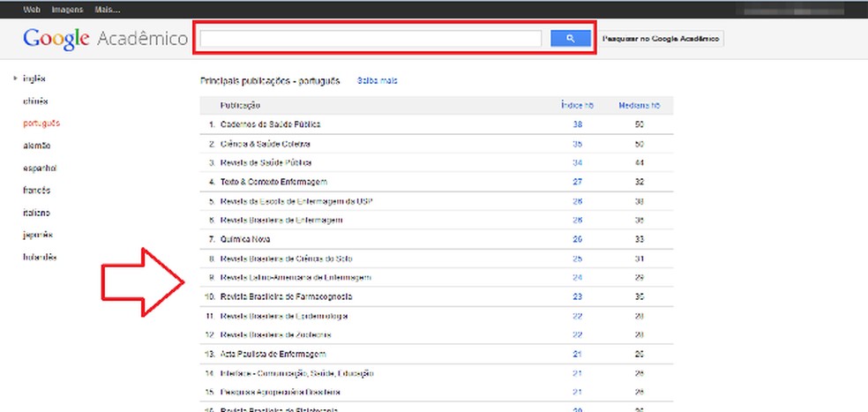Image resolution: width=868 pixels, height=412 pixels.
Task: Click the h5-index 35 for Ciência & Saúde Coletiva
Action: (x=578, y=144)
